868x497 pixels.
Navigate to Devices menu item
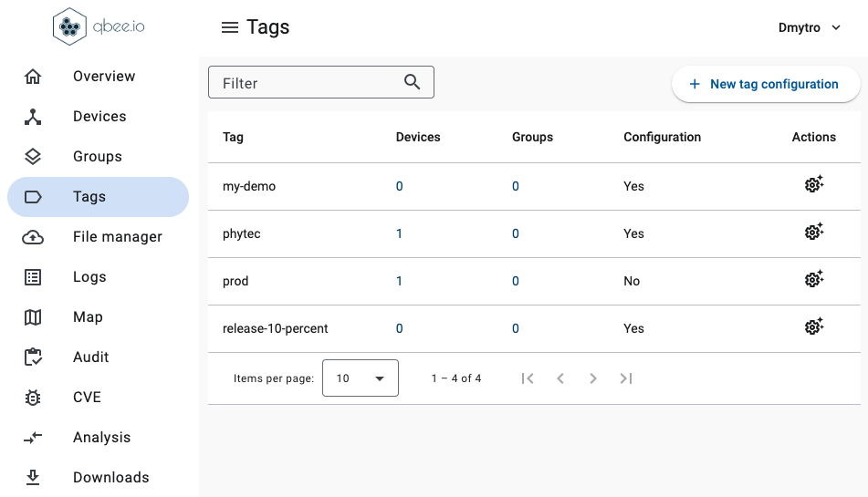tap(99, 117)
